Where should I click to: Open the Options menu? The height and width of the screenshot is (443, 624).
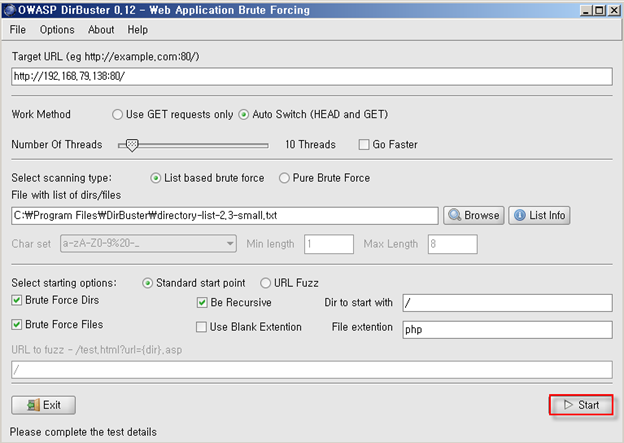pos(57,30)
